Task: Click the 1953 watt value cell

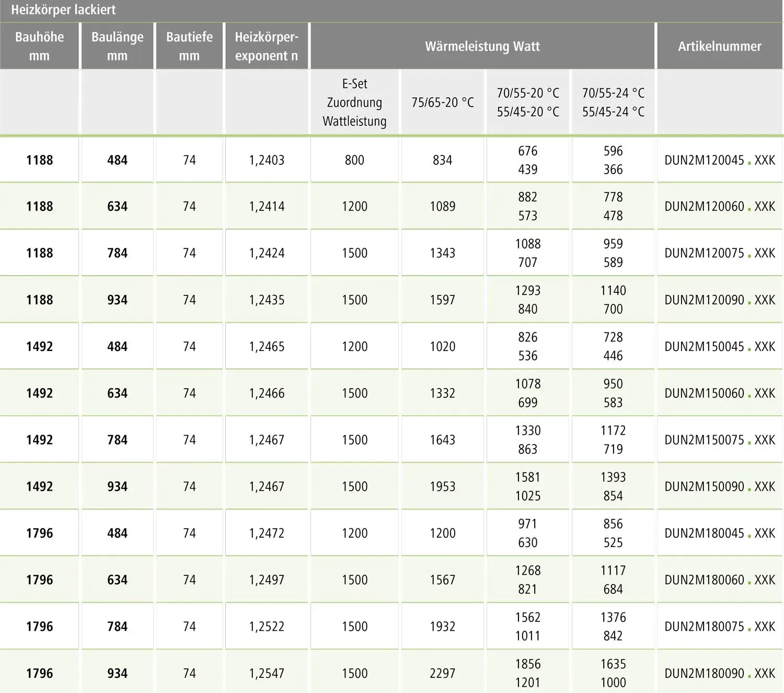Action: click(x=442, y=486)
